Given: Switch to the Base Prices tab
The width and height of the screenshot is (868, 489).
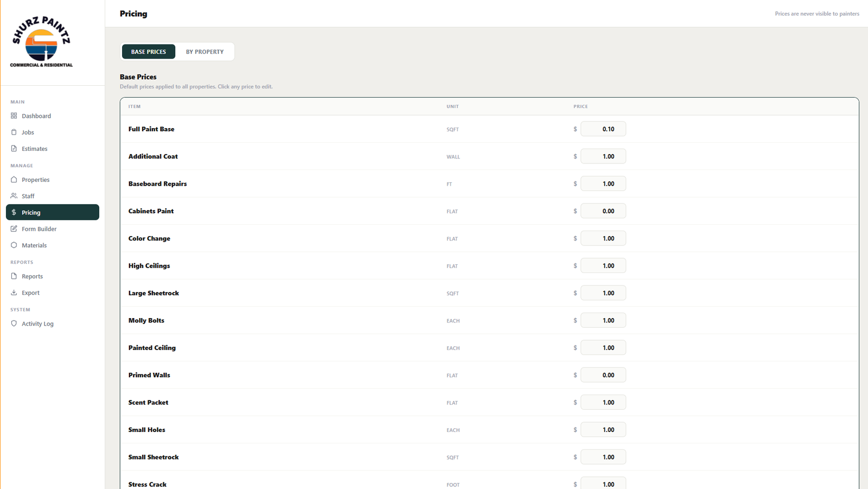Looking at the screenshot, I should 149,52.
